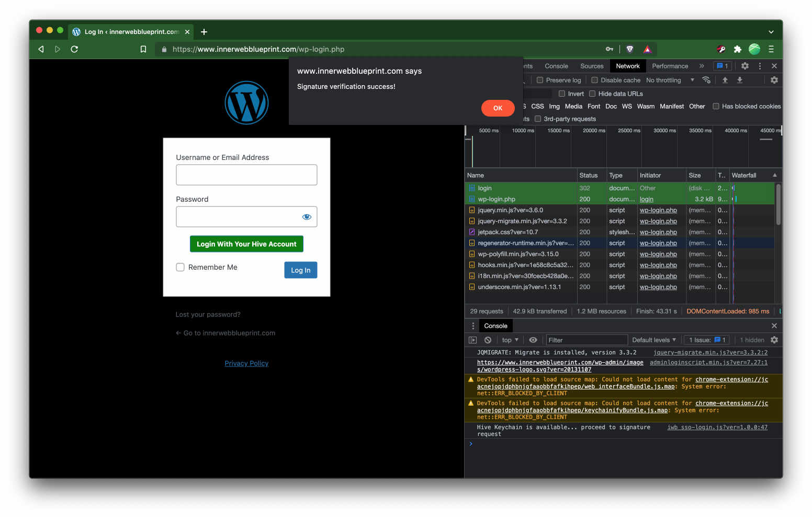Check the Remember Me checkbox

181,267
